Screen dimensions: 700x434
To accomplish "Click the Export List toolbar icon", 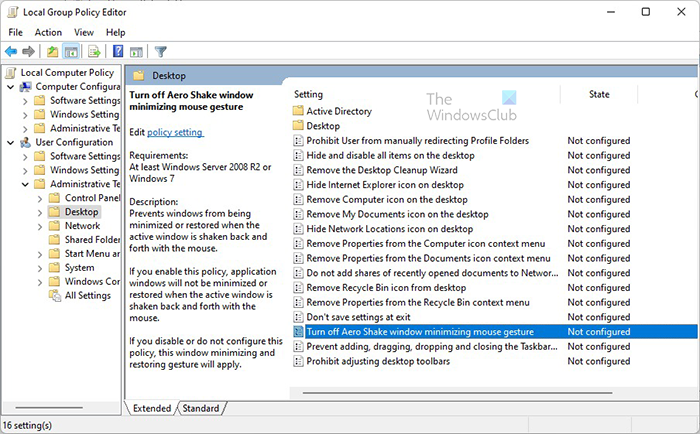I will click(94, 52).
